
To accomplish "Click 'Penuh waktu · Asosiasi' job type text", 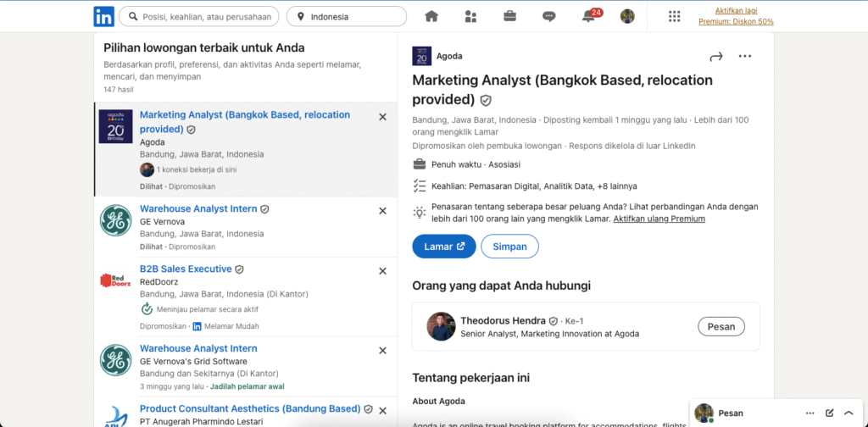I will 476,164.
